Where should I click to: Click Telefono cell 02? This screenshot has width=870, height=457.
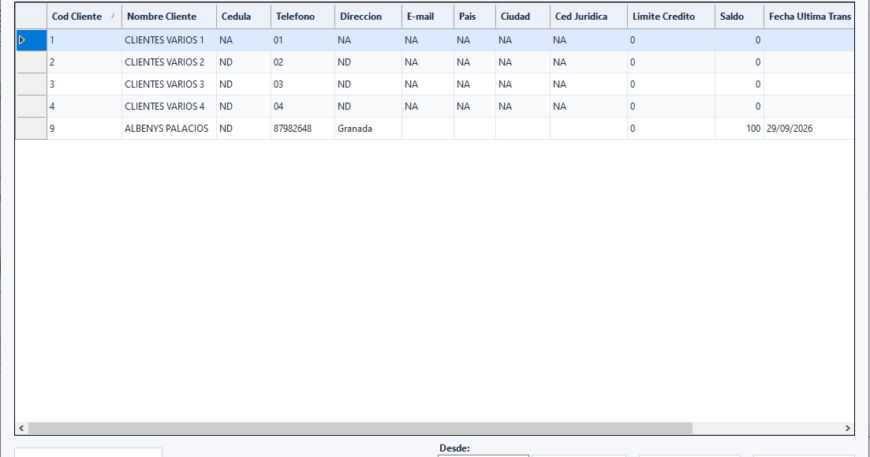pyautogui.click(x=303, y=62)
